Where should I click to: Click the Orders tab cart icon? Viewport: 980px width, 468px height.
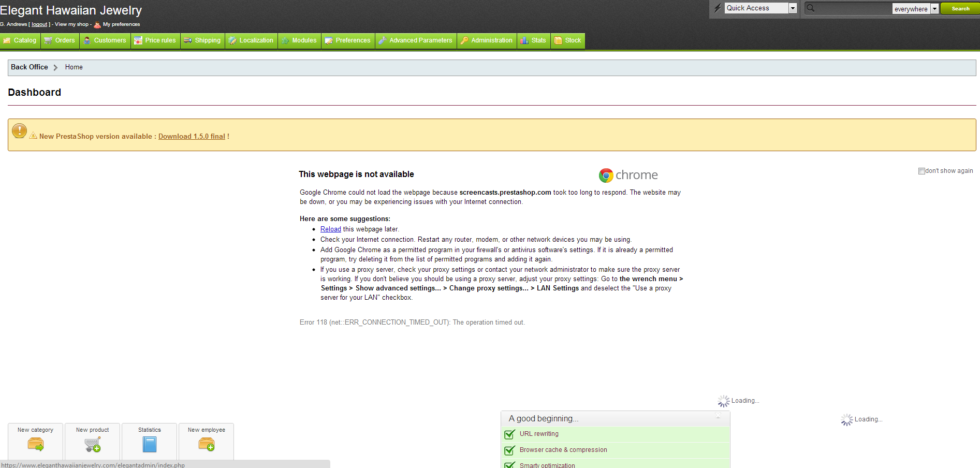(48, 40)
